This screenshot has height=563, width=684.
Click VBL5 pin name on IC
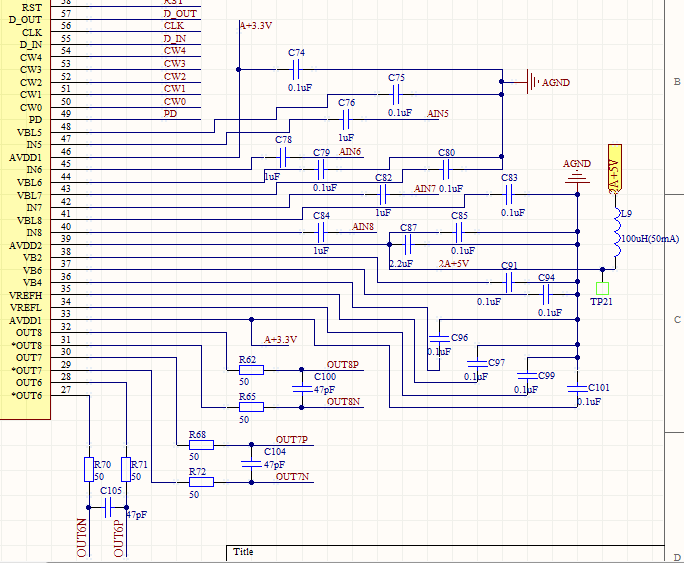pos(29,133)
